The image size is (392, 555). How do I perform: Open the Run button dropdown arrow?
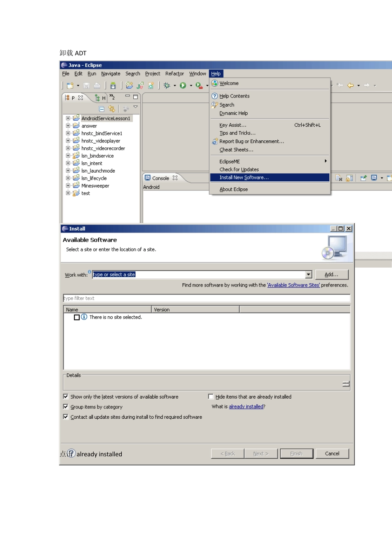pos(191,86)
